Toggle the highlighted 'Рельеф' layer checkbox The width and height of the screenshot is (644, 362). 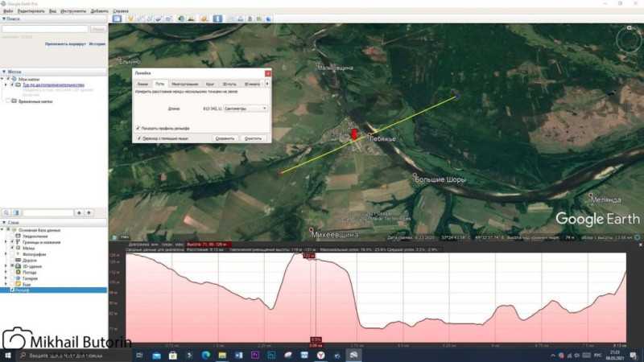[12, 290]
